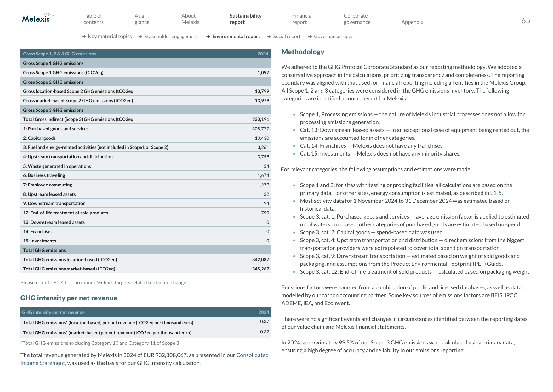Open Financial report section

(x=302, y=19)
